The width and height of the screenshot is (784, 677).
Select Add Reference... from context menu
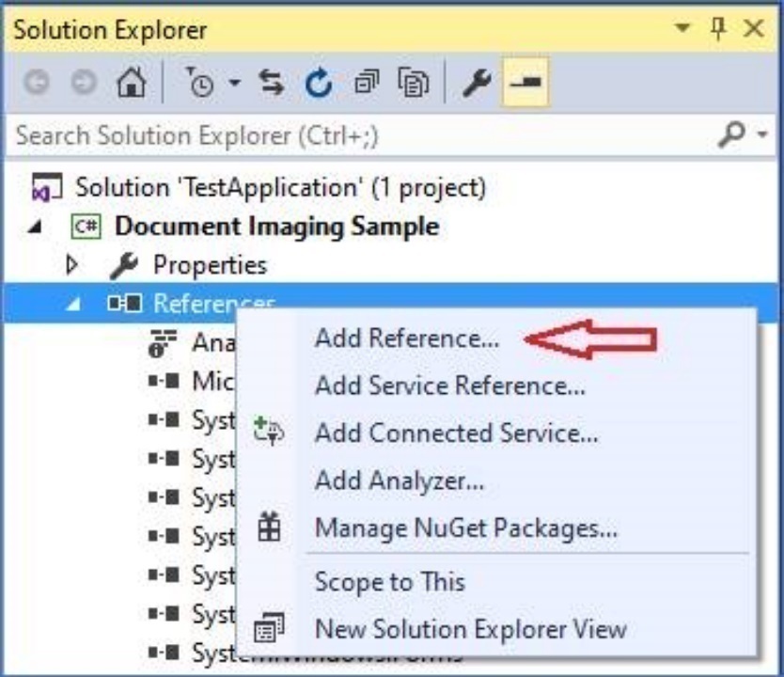tap(406, 338)
